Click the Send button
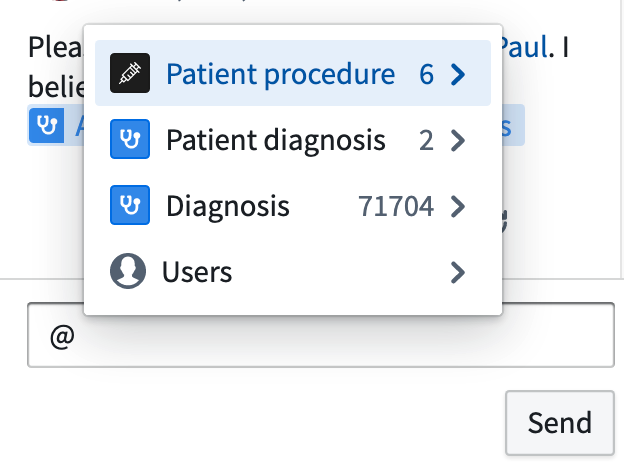 click(x=560, y=423)
